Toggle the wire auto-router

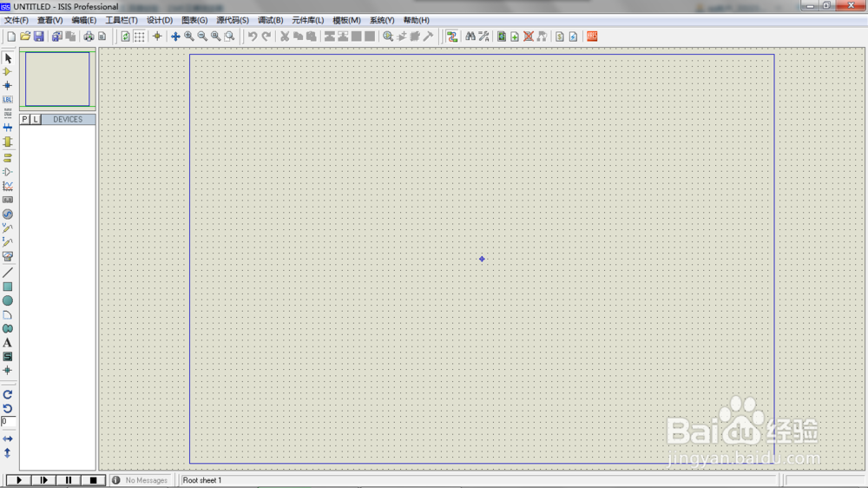tap(452, 36)
